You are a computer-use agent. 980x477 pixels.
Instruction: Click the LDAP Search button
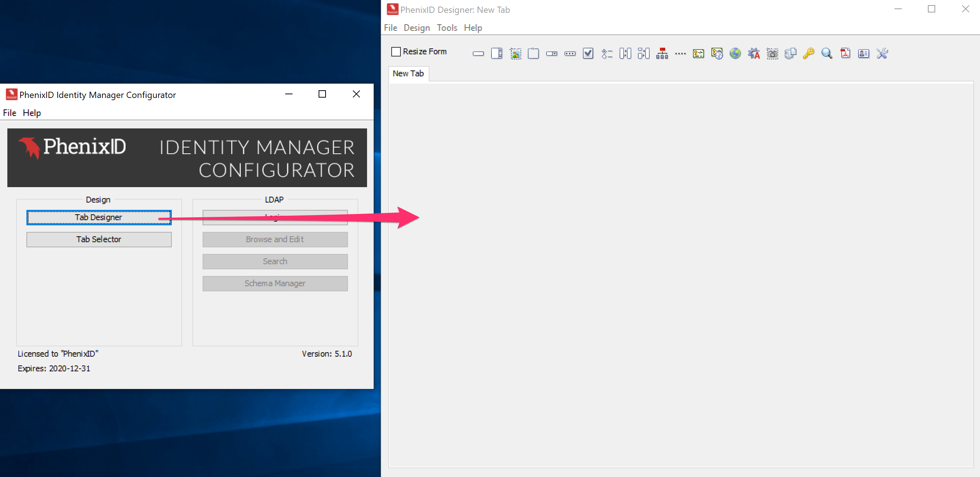pos(275,262)
